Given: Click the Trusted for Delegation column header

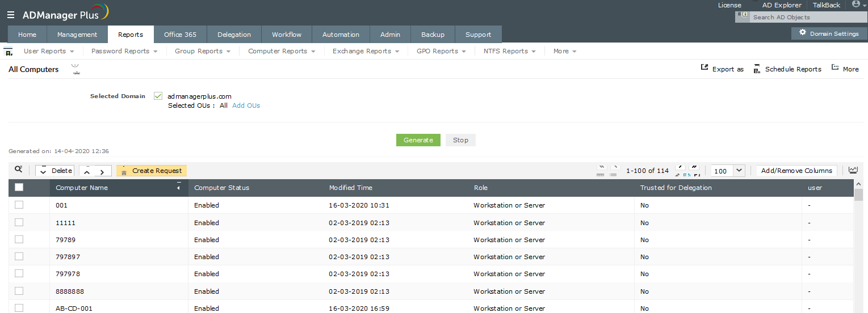Looking at the screenshot, I should [676, 188].
